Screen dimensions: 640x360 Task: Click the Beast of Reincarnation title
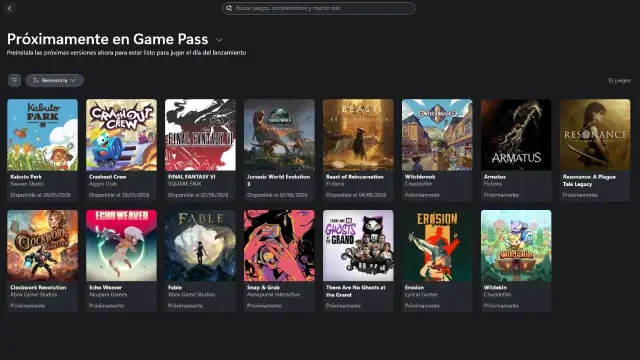pos(355,177)
